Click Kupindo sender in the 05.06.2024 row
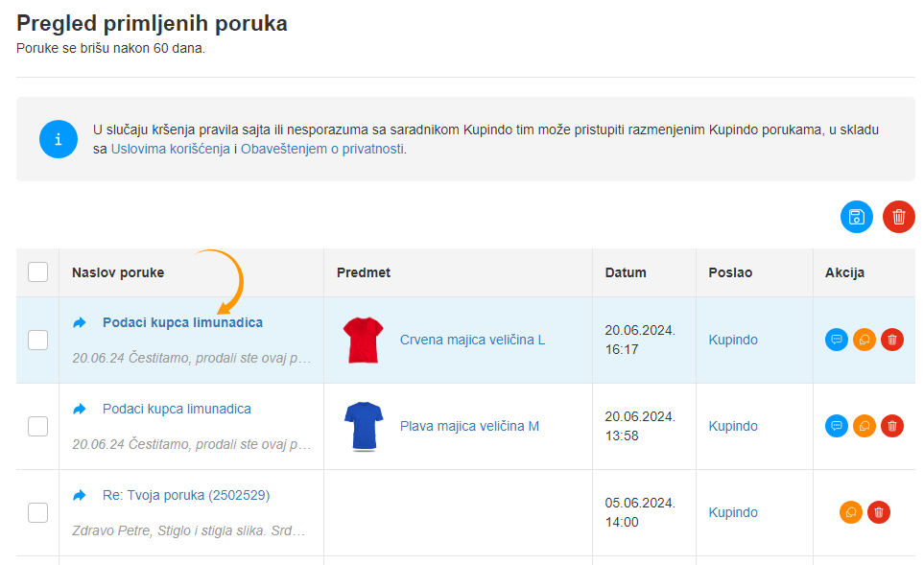924x565 pixels. click(x=733, y=512)
